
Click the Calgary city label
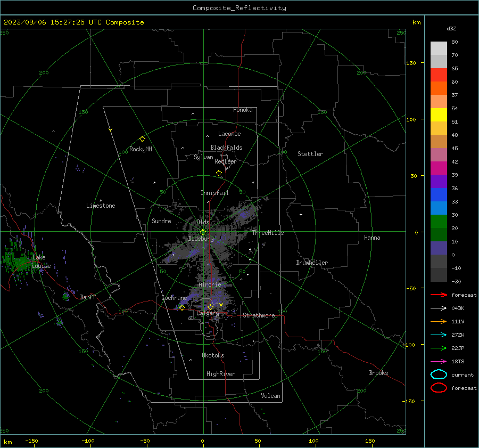[x=208, y=313]
